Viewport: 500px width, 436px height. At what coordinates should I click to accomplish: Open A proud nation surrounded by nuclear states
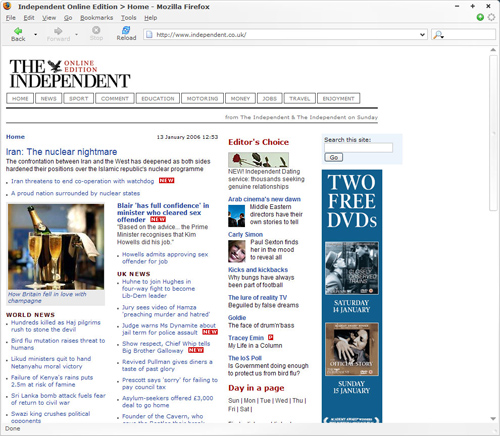point(75,193)
